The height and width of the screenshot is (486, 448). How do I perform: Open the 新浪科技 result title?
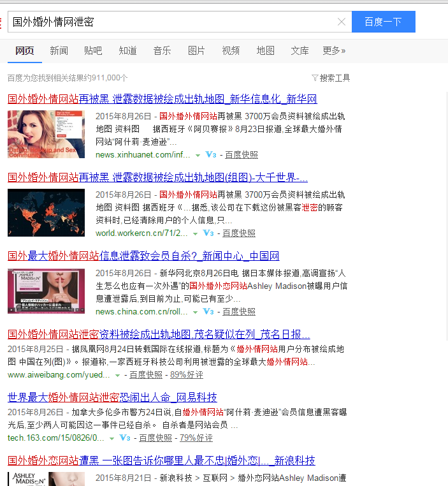[x=161, y=460]
